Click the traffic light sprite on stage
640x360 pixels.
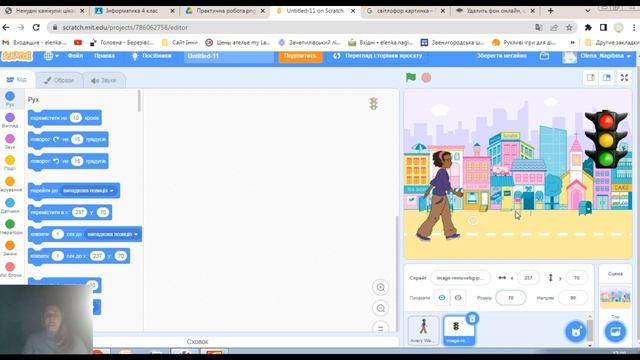tap(606, 139)
